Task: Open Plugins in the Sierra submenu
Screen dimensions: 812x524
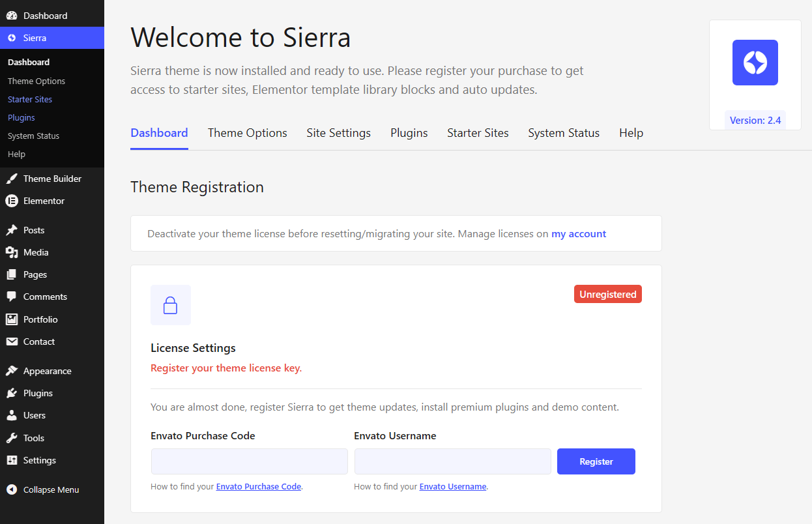Action: pos(22,118)
